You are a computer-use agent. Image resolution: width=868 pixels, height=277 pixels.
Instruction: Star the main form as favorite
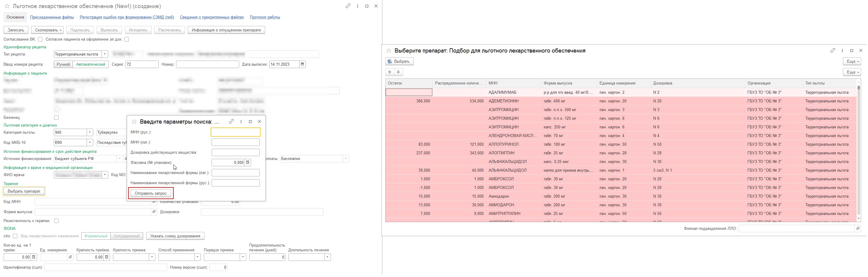7,6
